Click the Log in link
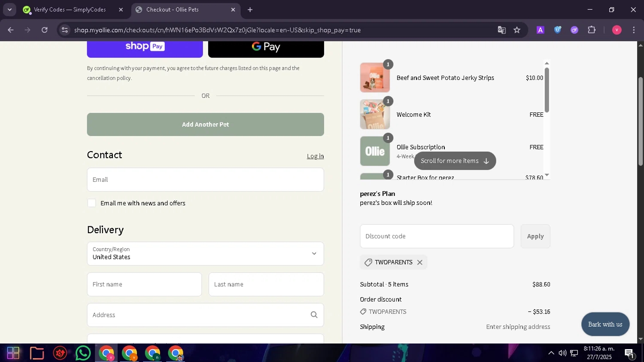Viewport: 644px width, 362px height. [x=315, y=156]
